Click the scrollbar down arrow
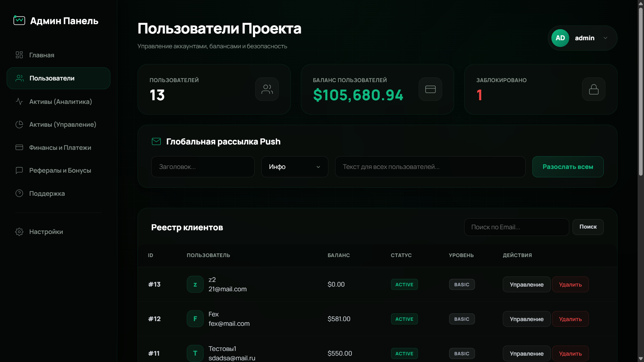The width and height of the screenshot is (644, 362). point(641,359)
